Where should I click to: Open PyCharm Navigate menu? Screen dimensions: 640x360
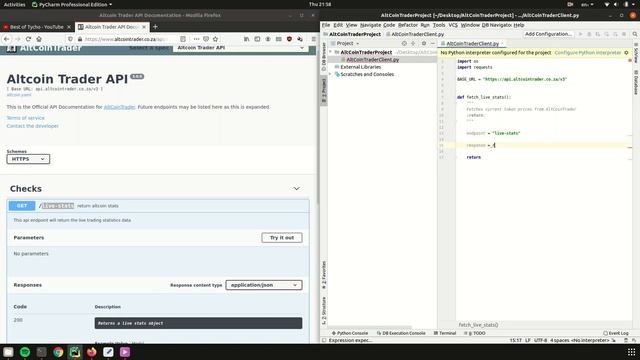(x=370, y=25)
